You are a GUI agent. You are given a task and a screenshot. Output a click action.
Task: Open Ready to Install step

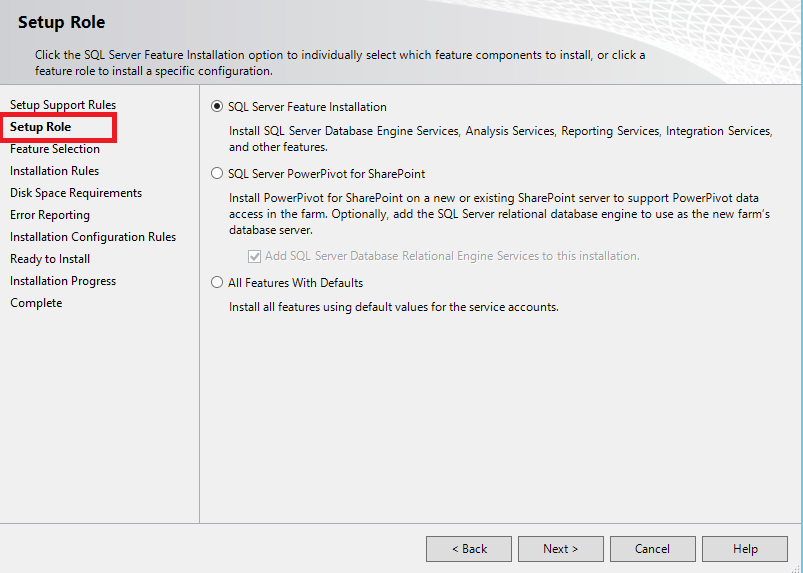(50, 259)
